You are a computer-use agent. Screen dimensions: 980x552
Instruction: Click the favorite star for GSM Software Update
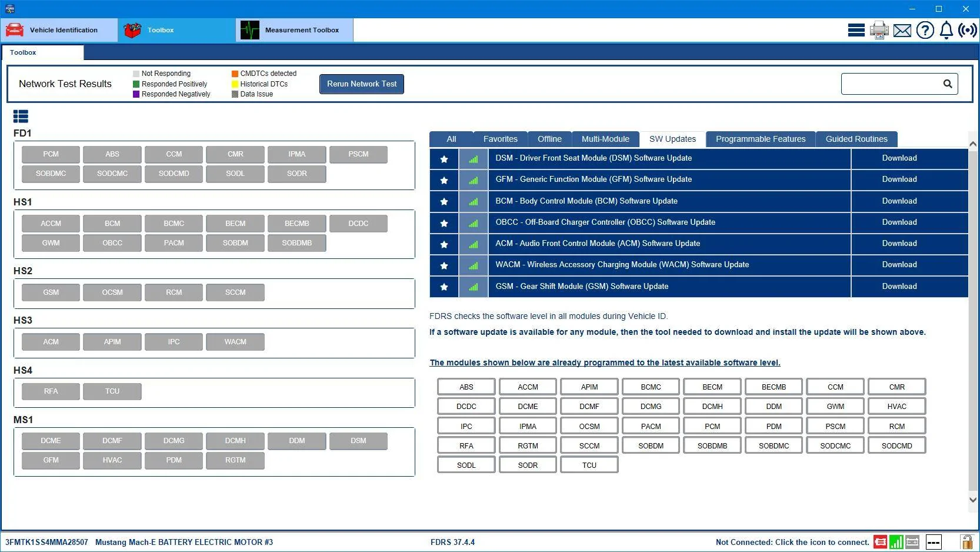[444, 287]
